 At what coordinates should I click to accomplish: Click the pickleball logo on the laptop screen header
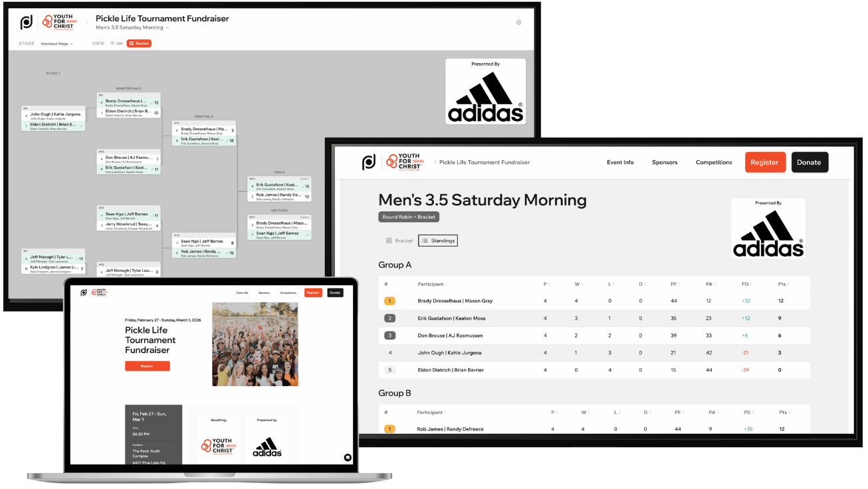click(x=84, y=292)
